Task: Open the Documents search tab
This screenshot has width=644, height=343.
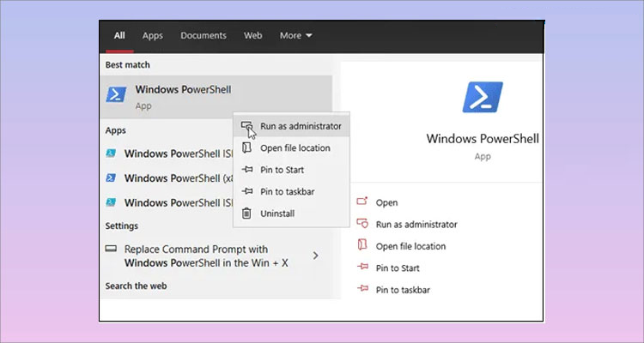Action: point(204,36)
